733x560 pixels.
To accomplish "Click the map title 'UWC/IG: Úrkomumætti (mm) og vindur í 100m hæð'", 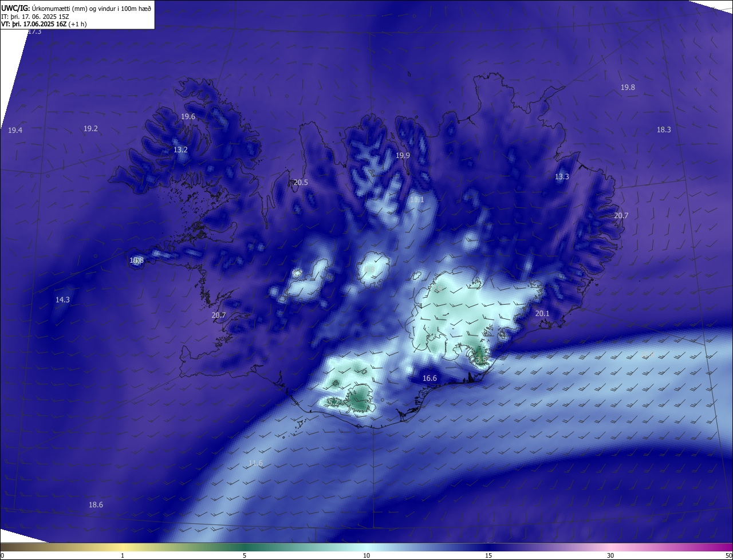I will click(x=76, y=7).
